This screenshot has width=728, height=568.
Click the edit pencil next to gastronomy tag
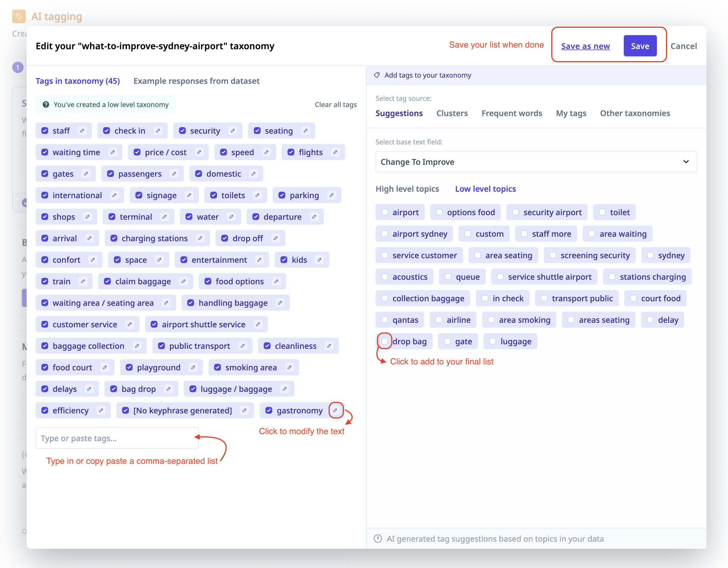(335, 410)
